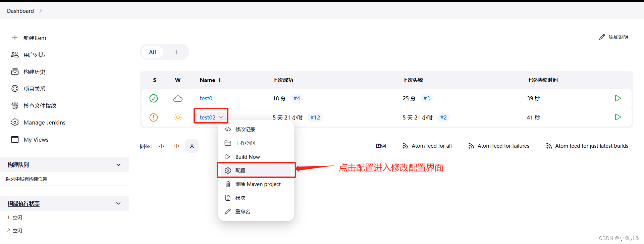
Task: Open the 构建执行状态 heading link
Action: click(x=23, y=203)
